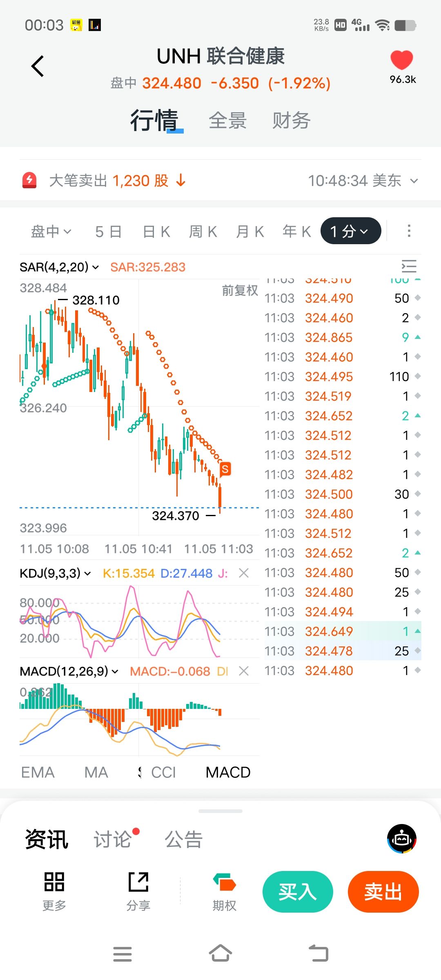Select the 日K chart period
Viewport: 441px width, 980px height.
pyautogui.click(x=156, y=232)
